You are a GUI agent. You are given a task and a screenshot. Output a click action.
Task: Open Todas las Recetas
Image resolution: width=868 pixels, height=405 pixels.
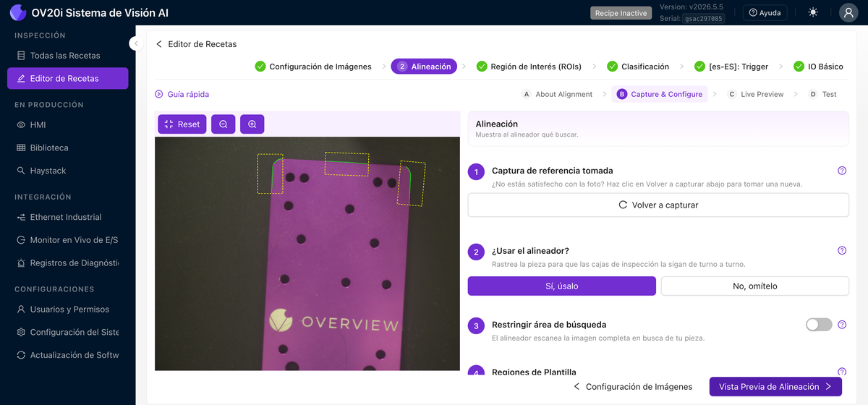[x=67, y=56]
